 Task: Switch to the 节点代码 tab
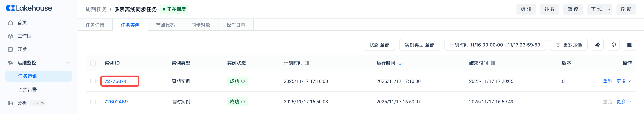(x=165, y=25)
